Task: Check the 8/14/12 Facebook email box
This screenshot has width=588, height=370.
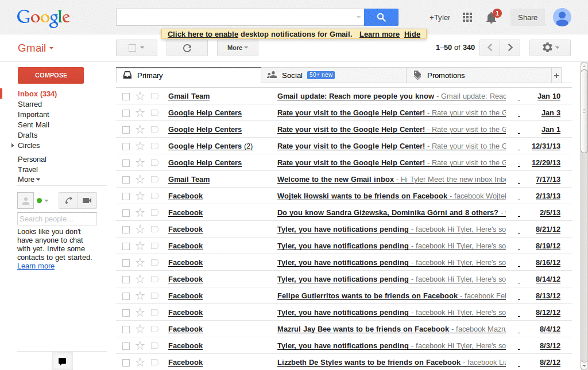Action: pos(126,279)
